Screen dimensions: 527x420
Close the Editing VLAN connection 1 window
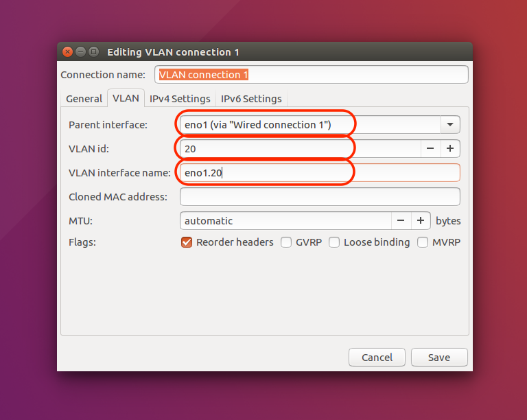(67, 51)
